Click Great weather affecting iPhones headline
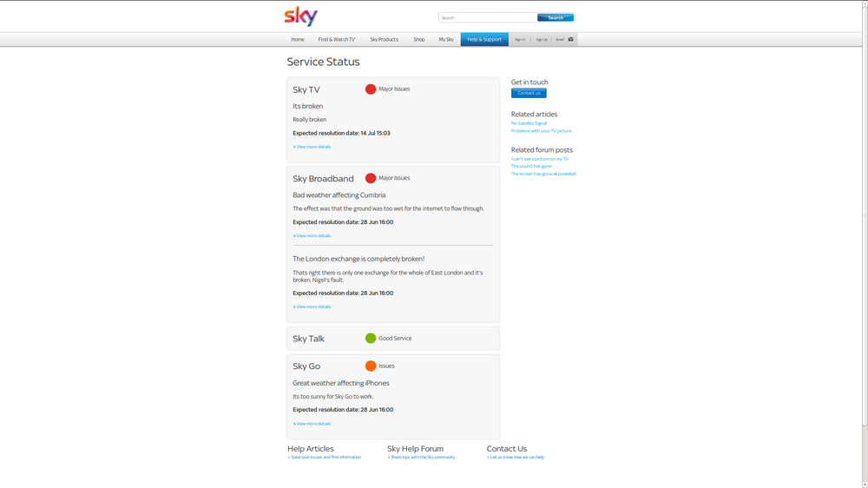Image resolution: width=868 pixels, height=488 pixels. point(341,383)
